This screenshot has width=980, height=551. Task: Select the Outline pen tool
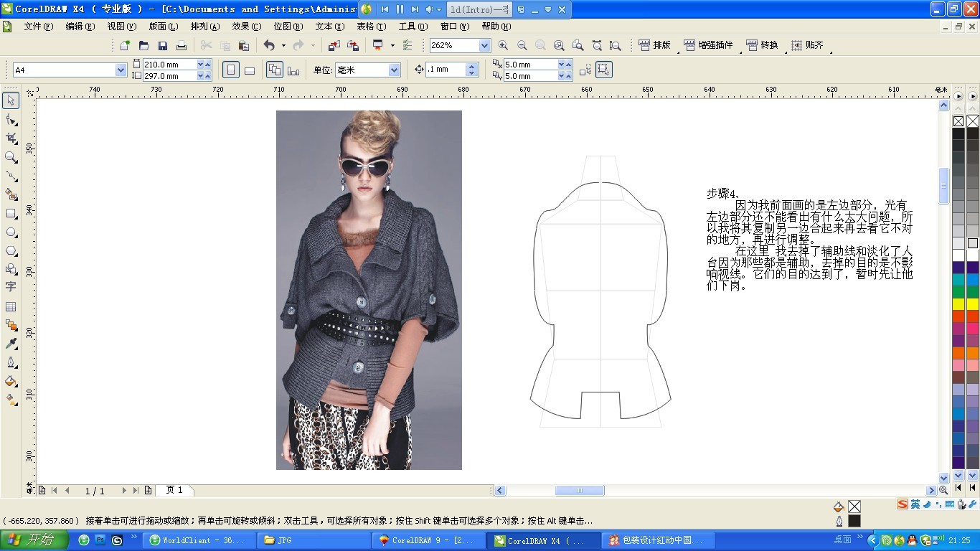[11, 362]
